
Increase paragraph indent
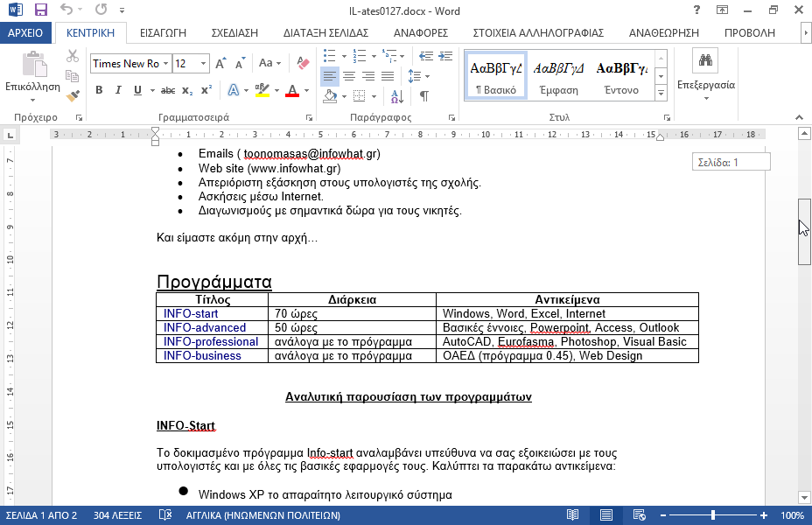(x=445, y=56)
